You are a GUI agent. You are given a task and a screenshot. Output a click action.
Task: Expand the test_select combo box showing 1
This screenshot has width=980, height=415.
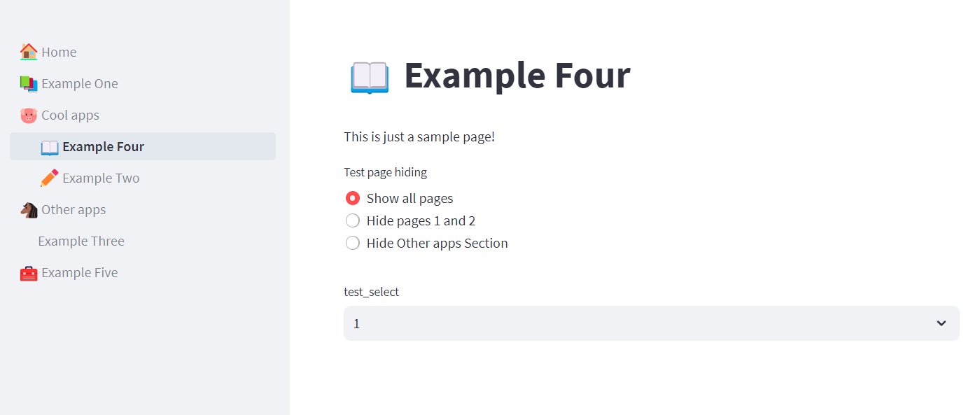[651, 323]
